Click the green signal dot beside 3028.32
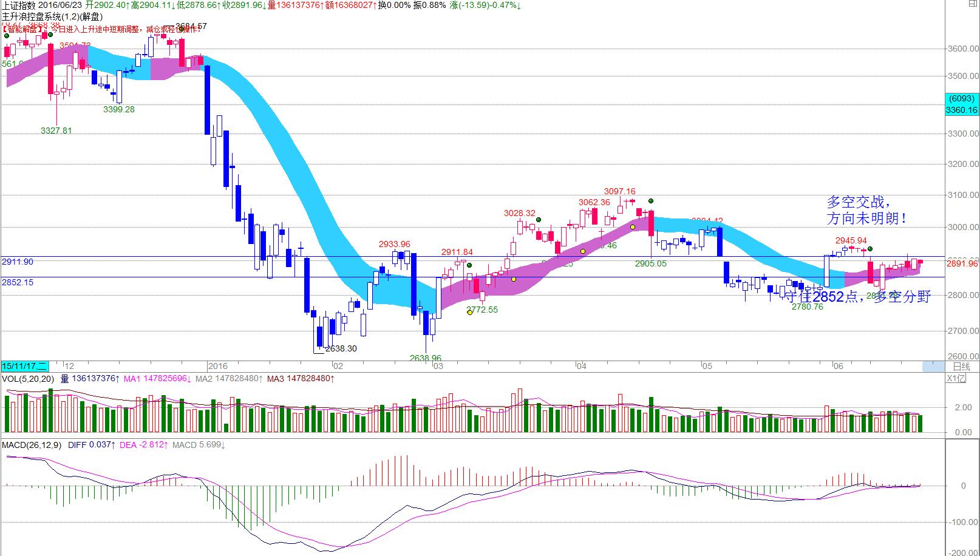Image resolution: width=980 pixels, height=556 pixels. [539, 219]
